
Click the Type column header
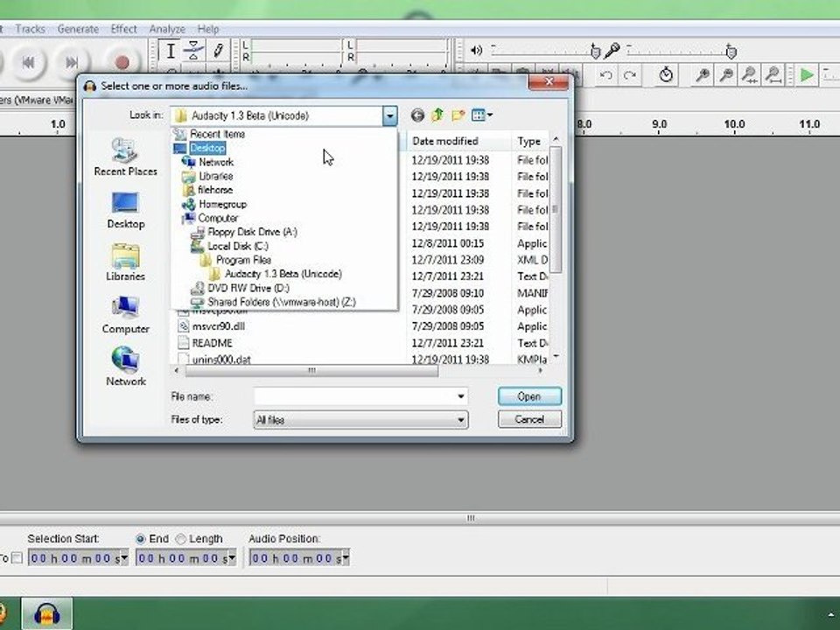click(529, 142)
